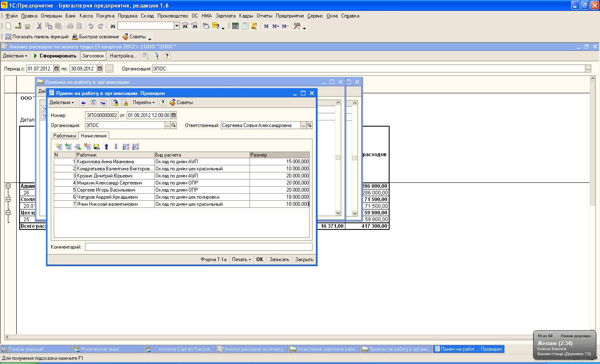Open the Операции menu
Image resolution: width=600 pixels, height=364 pixels.
pyautogui.click(x=51, y=16)
